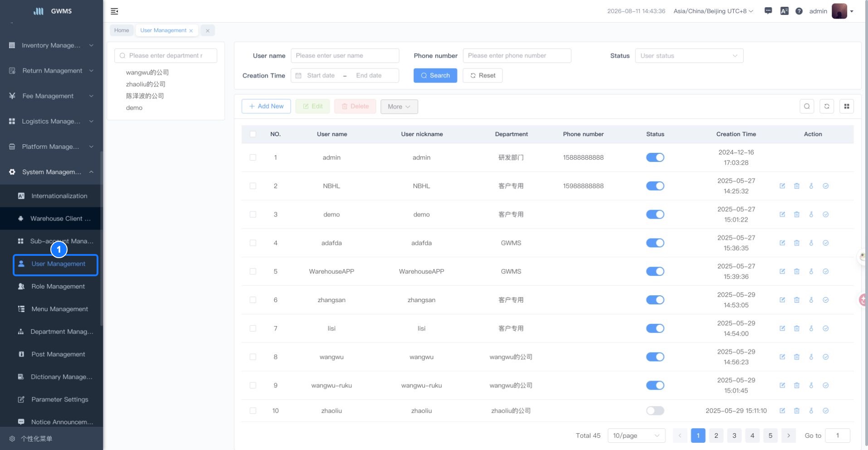This screenshot has height=450, width=868.
Task: Open the help question mark icon
Action: pos(799,11)
